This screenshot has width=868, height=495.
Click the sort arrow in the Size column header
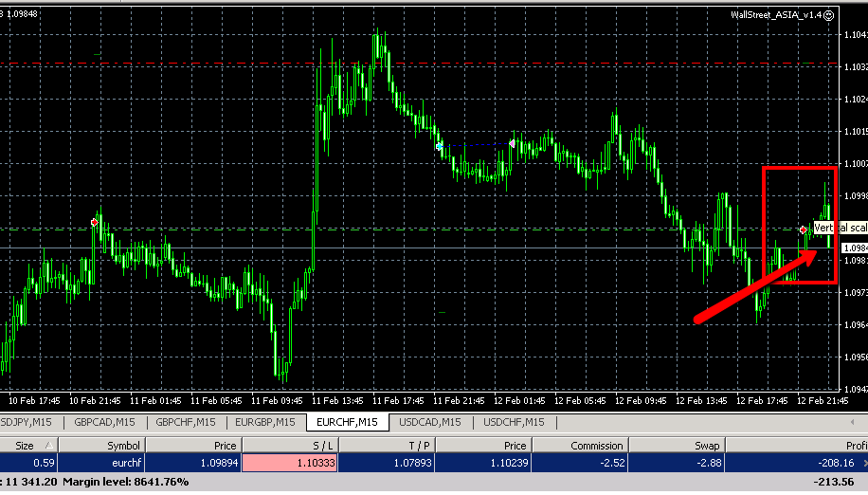tap(49, 445)
